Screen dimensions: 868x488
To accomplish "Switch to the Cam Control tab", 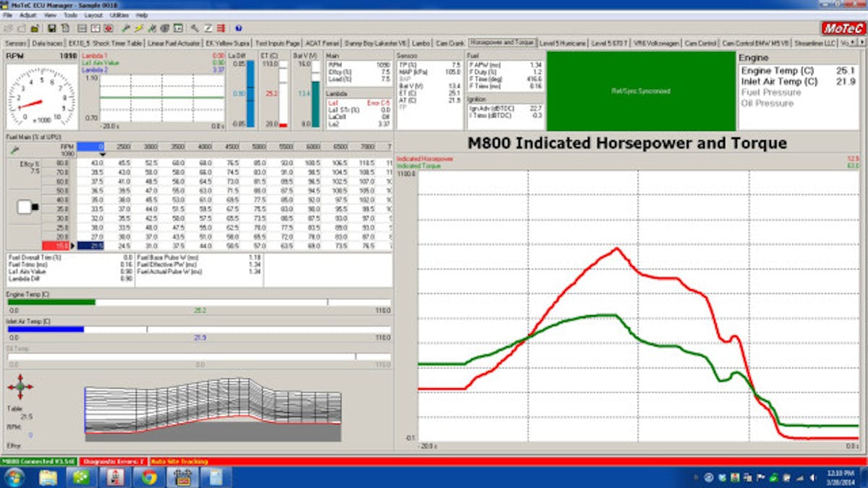I will pos(700,43).
